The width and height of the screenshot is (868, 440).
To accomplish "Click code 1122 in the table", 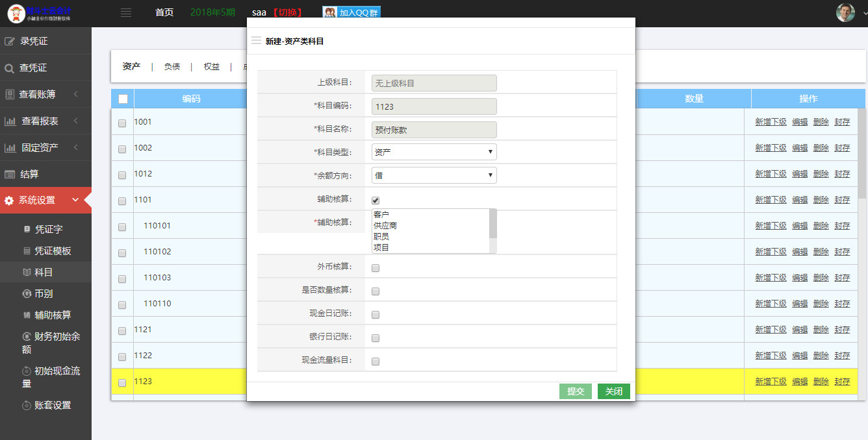I will tap(143, 356).
